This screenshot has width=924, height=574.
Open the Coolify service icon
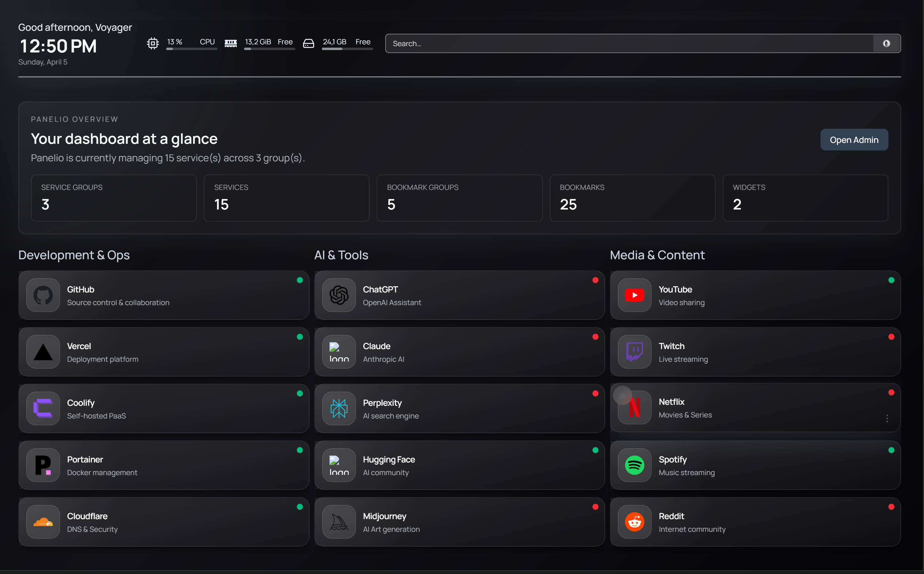[43, 408]
